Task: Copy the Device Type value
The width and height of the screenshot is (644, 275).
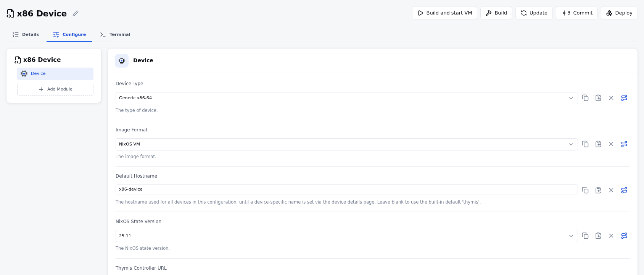Action: [x=585, y=98]
